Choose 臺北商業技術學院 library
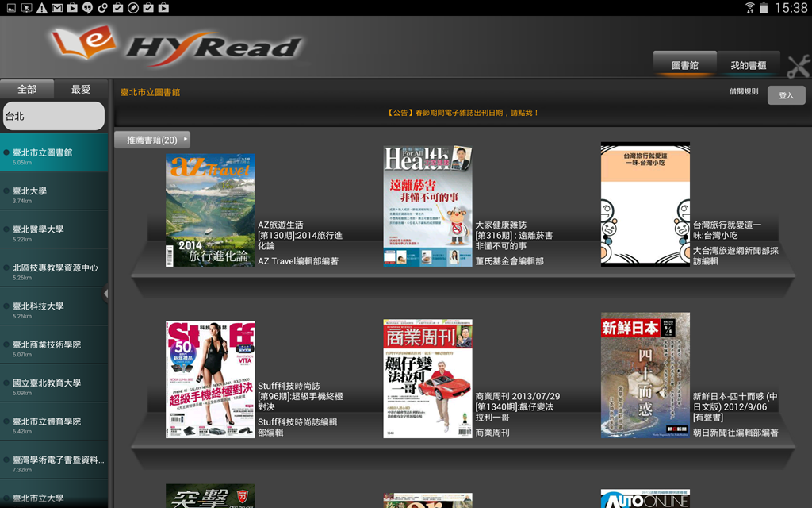This screenshot has width=812, height=508. click(x=54, y=344)
